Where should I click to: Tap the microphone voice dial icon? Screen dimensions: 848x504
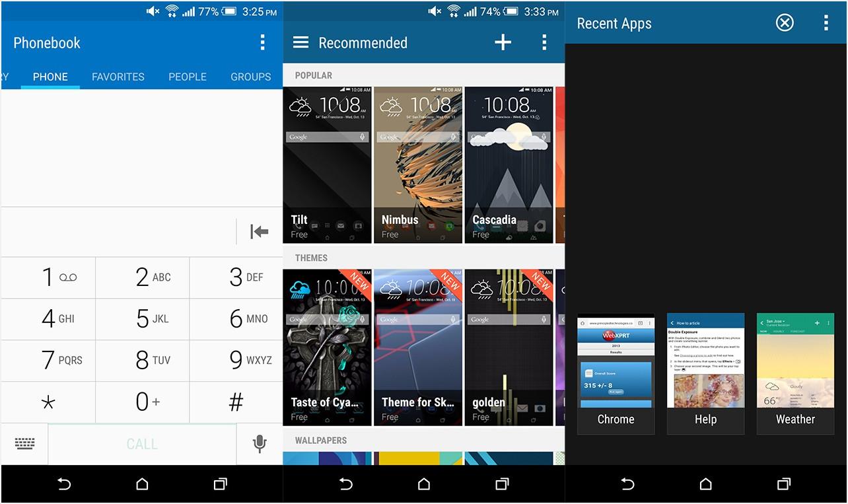260,444
